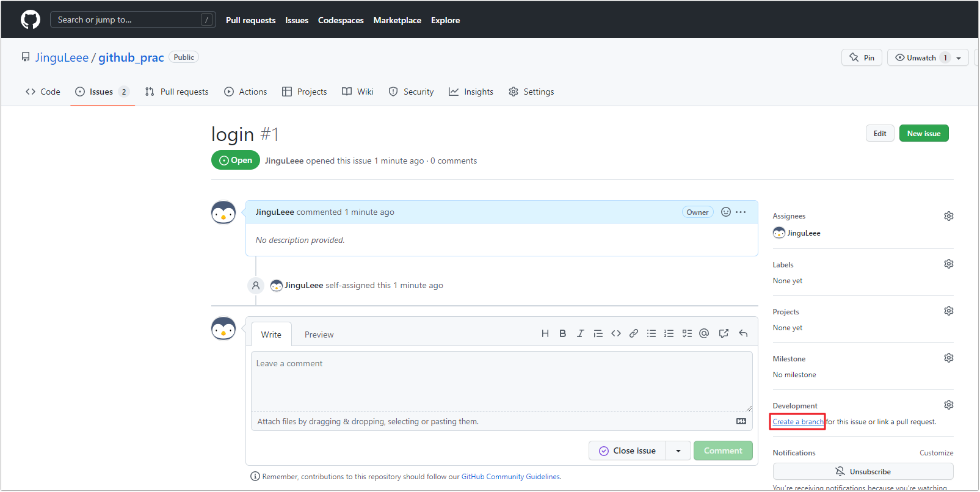Viewport: 980px width, 492px height.
Task: Open Codespaces in the top navigation
Action: coord(341,20)
